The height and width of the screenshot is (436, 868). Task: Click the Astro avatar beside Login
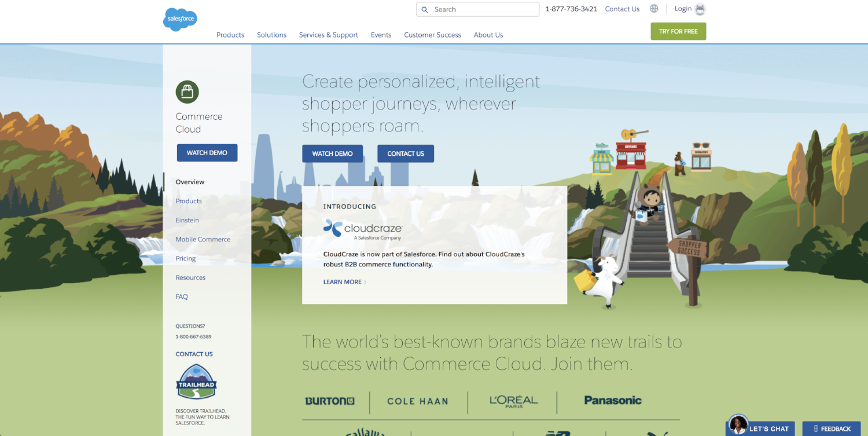point(700,9)
